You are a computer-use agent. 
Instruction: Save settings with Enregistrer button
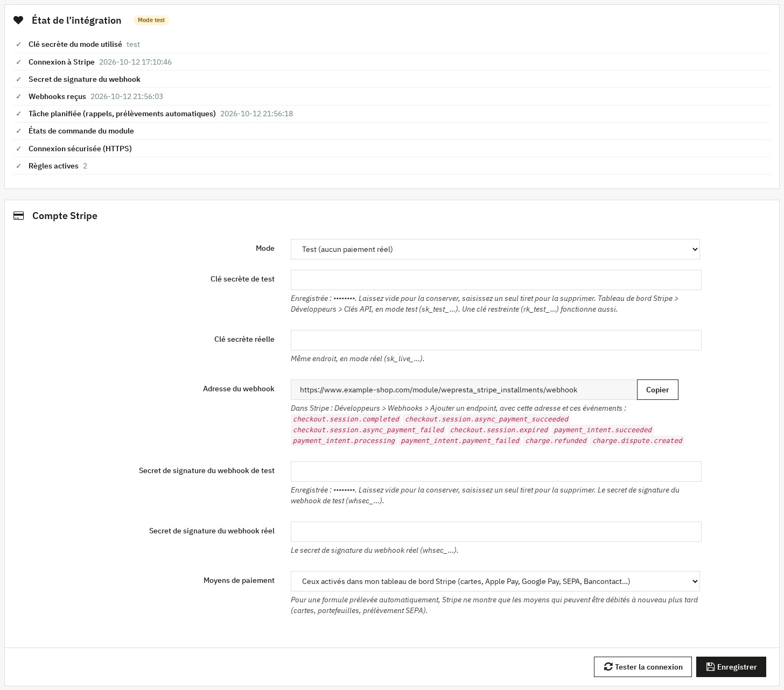tap(731, 667)
